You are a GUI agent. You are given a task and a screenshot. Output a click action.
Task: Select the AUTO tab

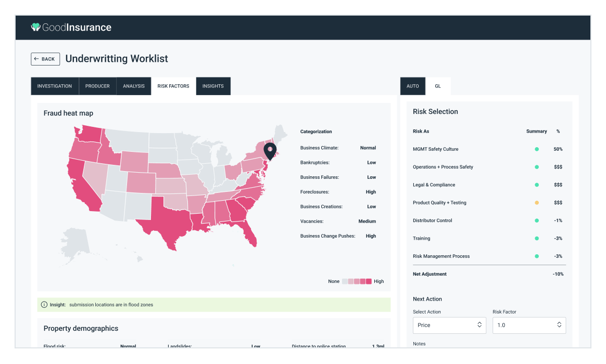[x=412, y=86]
